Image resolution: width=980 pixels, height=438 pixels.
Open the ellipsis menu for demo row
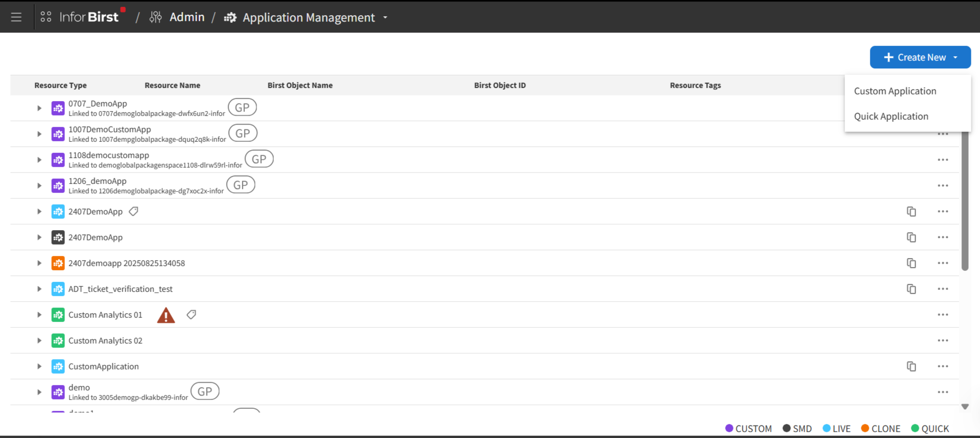tap(943, 391)
